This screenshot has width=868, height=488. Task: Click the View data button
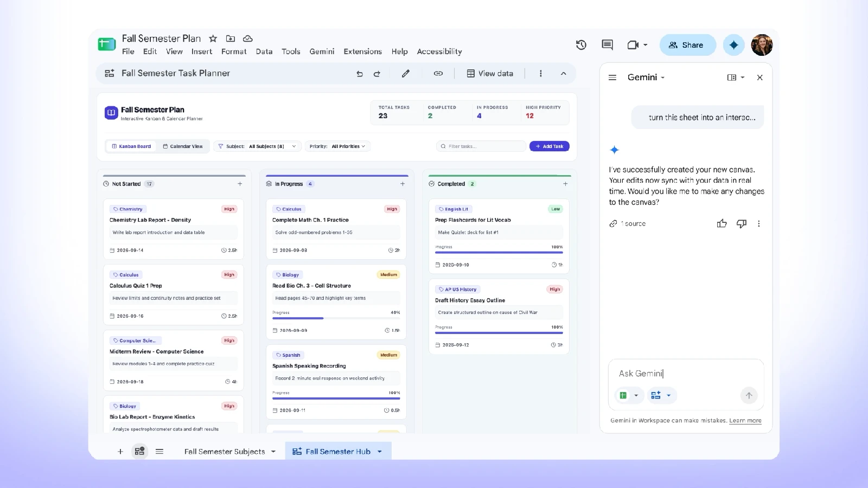(490, 74)
